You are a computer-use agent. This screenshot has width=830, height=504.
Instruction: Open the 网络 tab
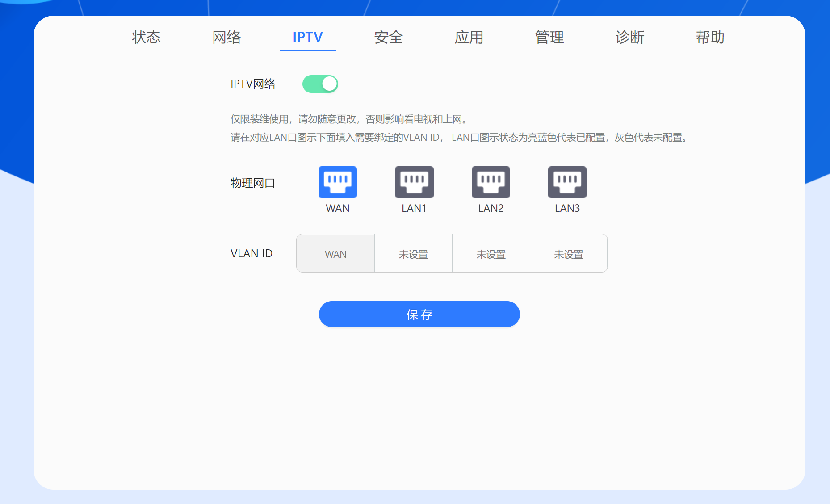tap(226, 37)
